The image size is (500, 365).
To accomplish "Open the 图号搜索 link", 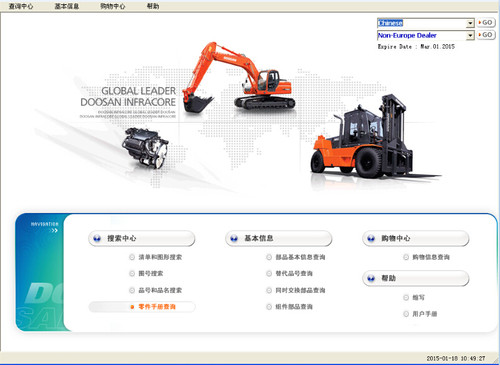I will 151,274.
